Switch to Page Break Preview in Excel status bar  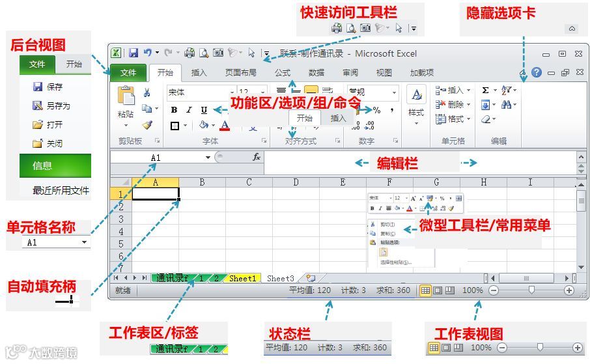click(449, 290)
